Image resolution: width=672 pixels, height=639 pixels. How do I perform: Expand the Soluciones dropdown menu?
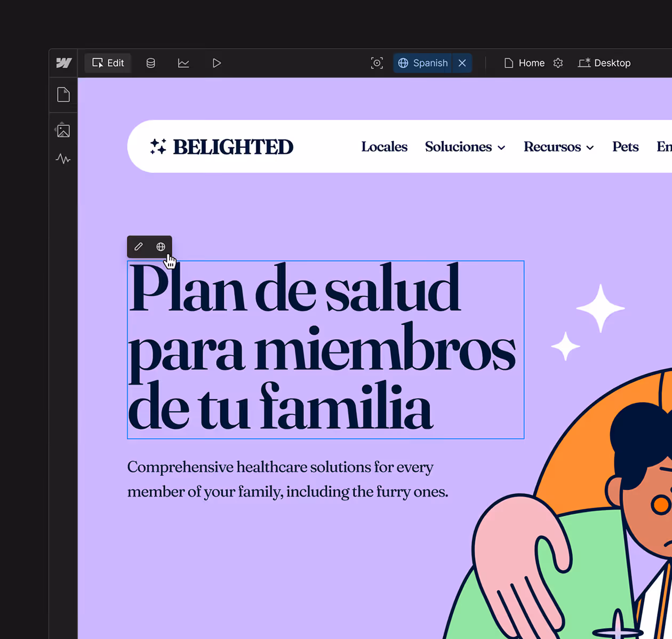tap(501, 148)
